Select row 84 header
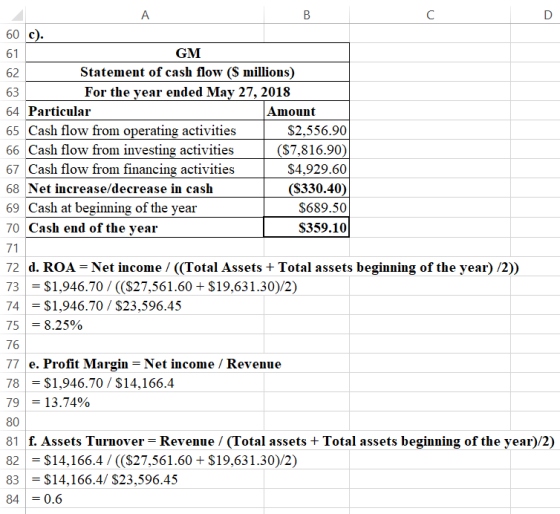 (13, 499)
